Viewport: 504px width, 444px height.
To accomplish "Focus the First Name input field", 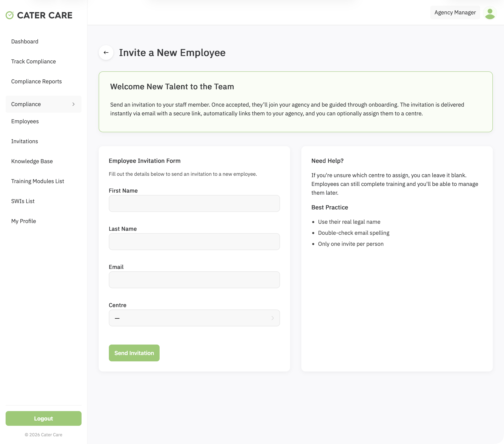I will [194, 203].
